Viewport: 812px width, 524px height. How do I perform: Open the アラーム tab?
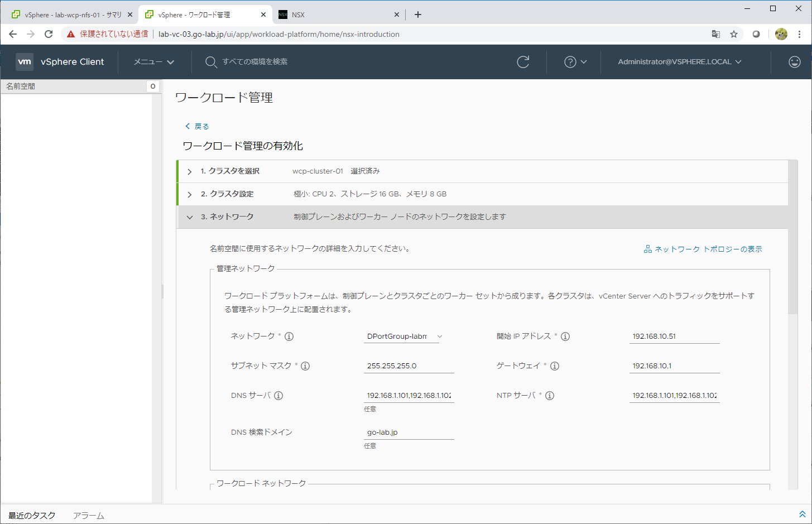tap(88, 515)
